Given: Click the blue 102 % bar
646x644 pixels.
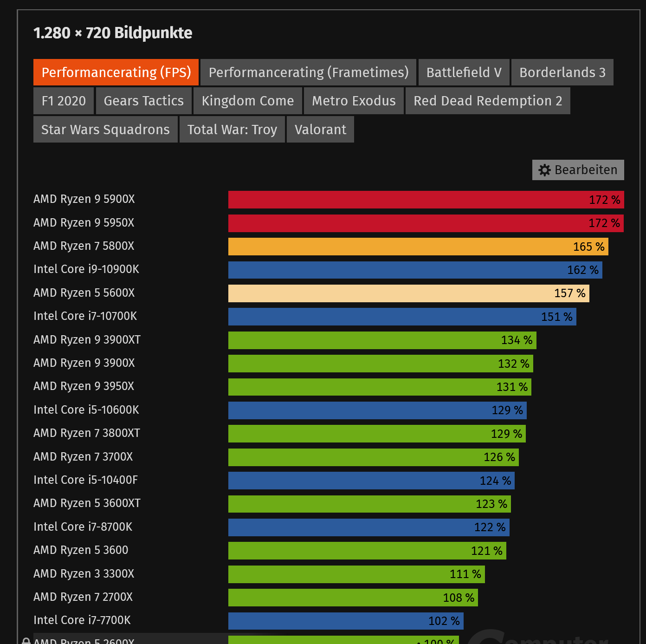Looking at the screenshot, I should [346, 621].
